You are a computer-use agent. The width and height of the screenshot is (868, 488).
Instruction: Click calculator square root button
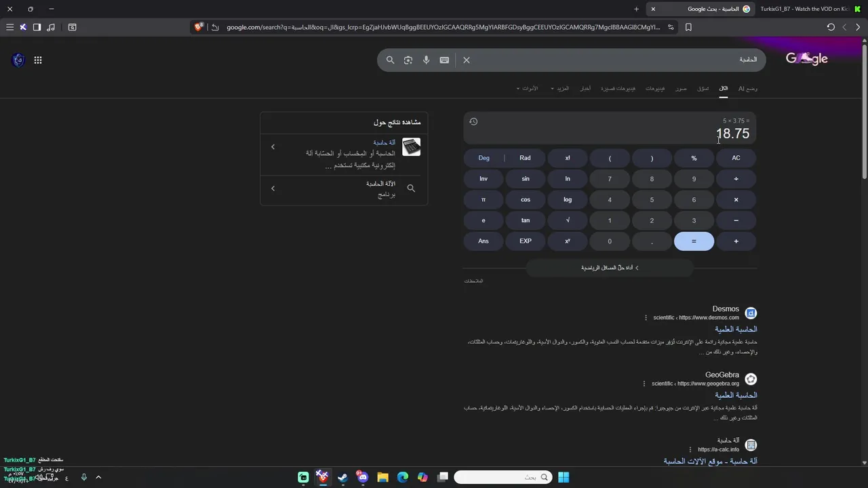click(568, 220)
